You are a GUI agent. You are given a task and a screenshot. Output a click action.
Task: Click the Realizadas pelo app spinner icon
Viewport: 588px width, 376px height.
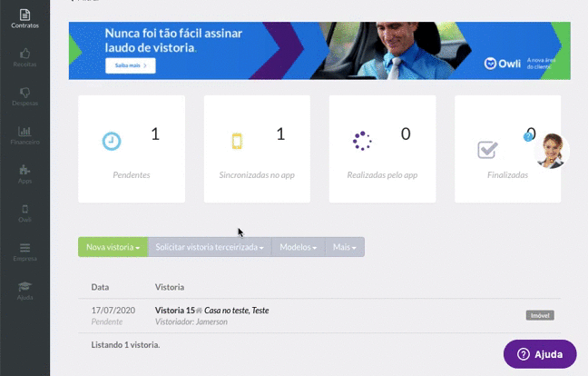362,141
